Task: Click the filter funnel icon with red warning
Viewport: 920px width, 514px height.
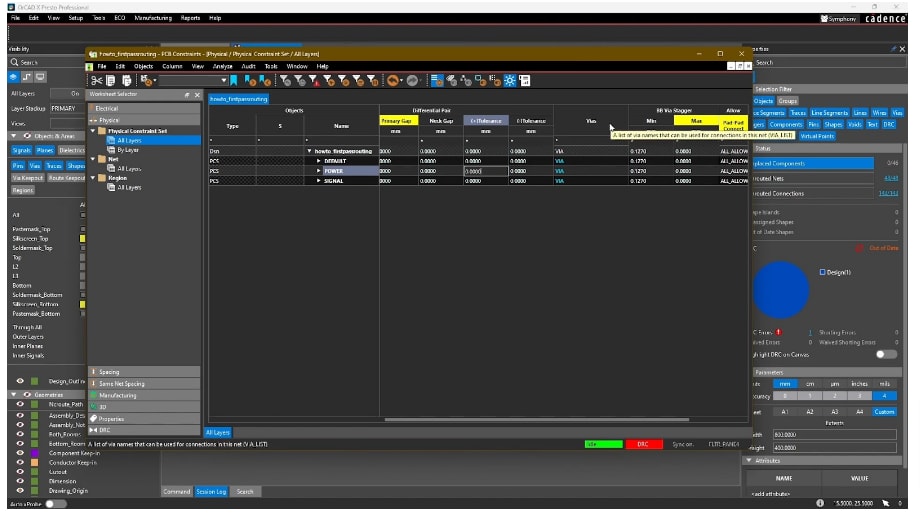Action: tap(314, 80)
